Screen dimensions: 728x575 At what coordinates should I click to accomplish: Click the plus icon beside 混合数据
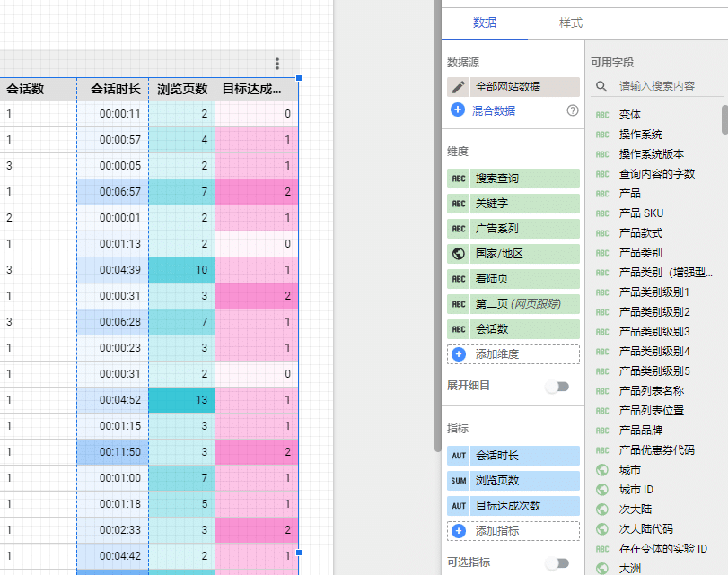[458, 110]
